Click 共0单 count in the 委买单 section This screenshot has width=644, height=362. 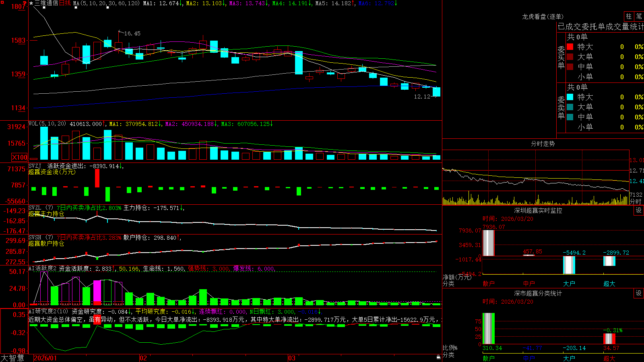coord(577,37)
